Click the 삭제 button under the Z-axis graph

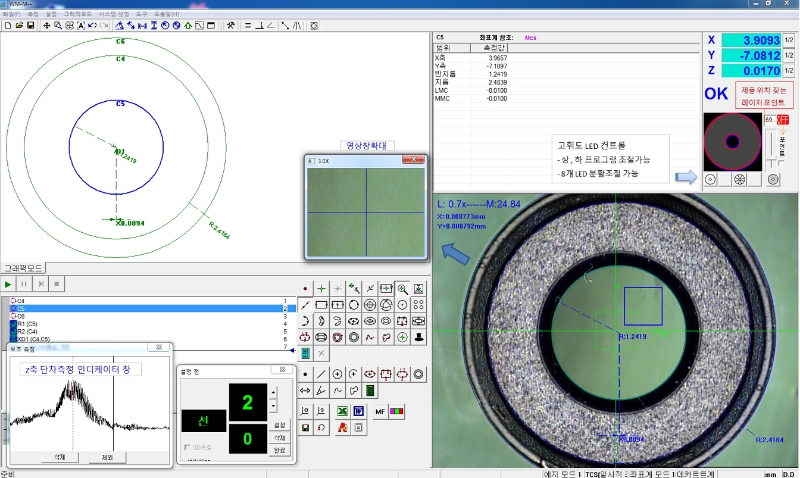pos(59,456)
